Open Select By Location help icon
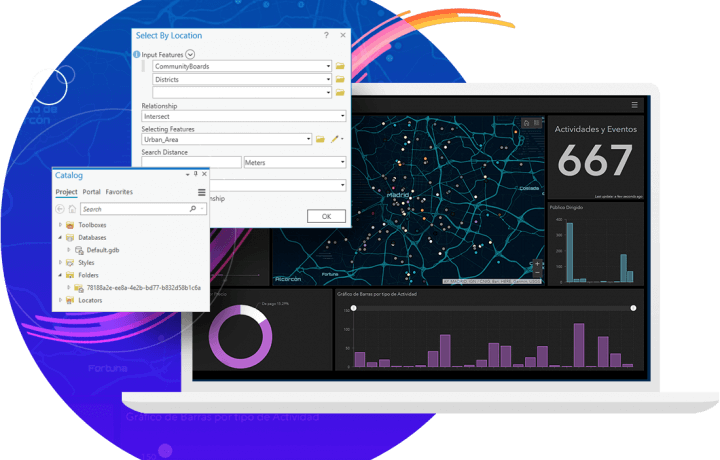The width and height of the screenshot is (720, 460). [x=326, y=35]
